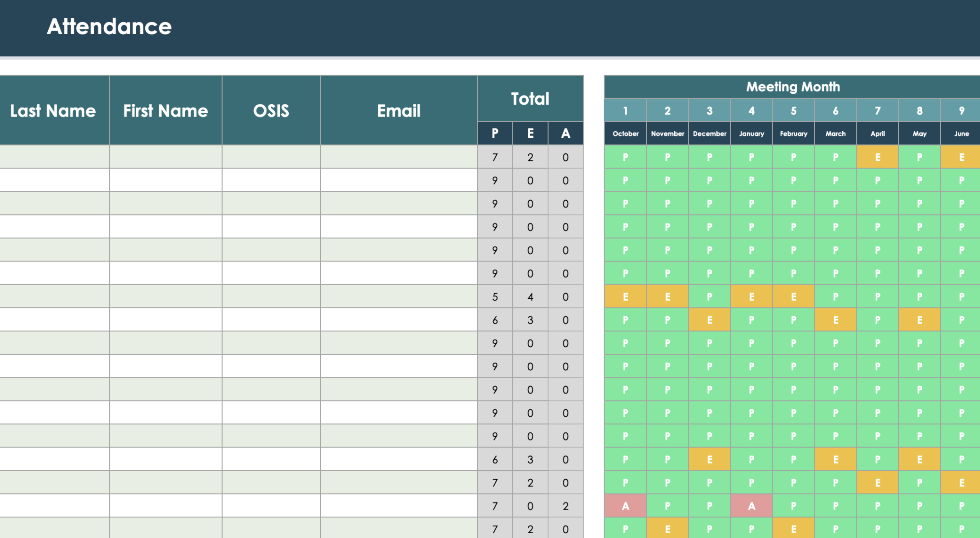Select the OSIS column header
This screenshot has width=980, height=538.
pyautogui.click(x=271, y=110)
